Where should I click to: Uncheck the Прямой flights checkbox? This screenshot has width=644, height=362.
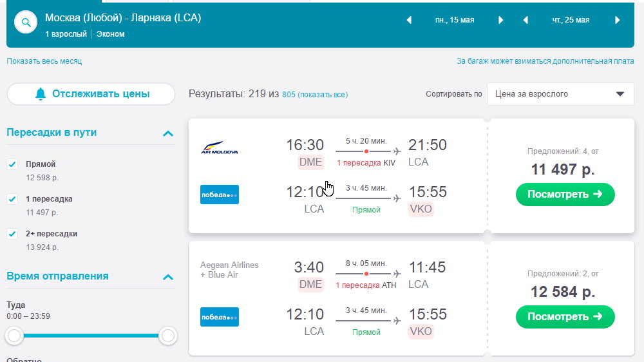pos(12,164)
